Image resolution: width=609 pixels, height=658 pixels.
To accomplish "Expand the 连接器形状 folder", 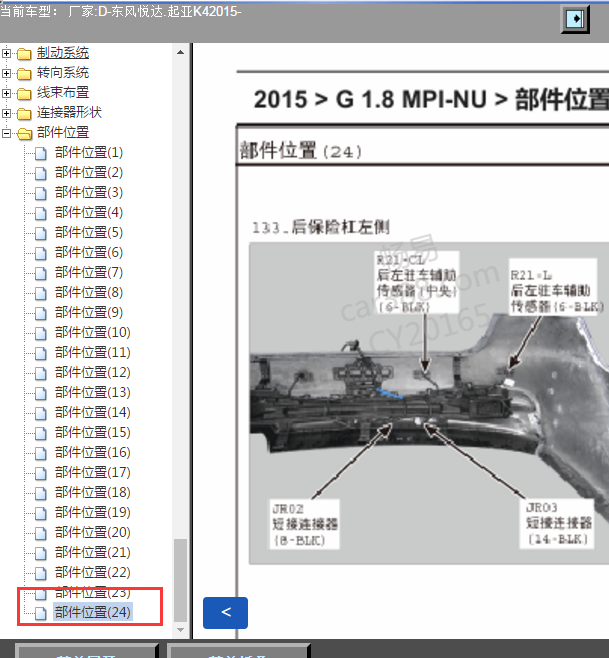I will coord(6,113).
